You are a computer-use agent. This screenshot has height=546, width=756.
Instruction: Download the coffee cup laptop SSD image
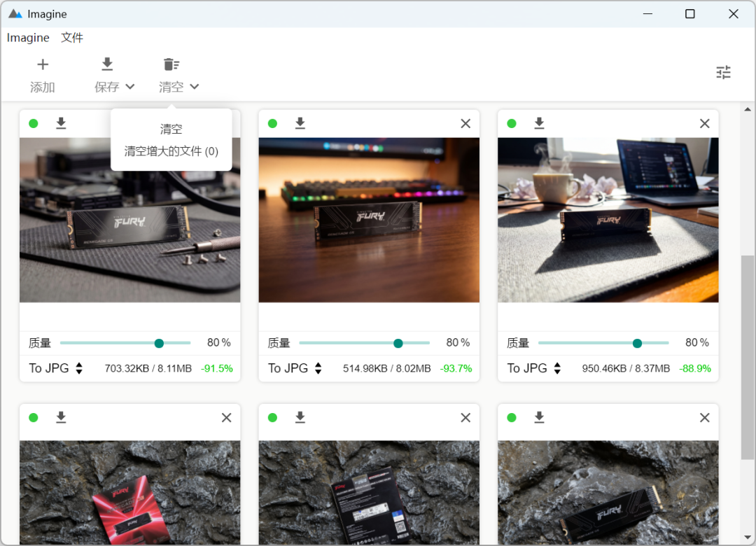point(539,123)
